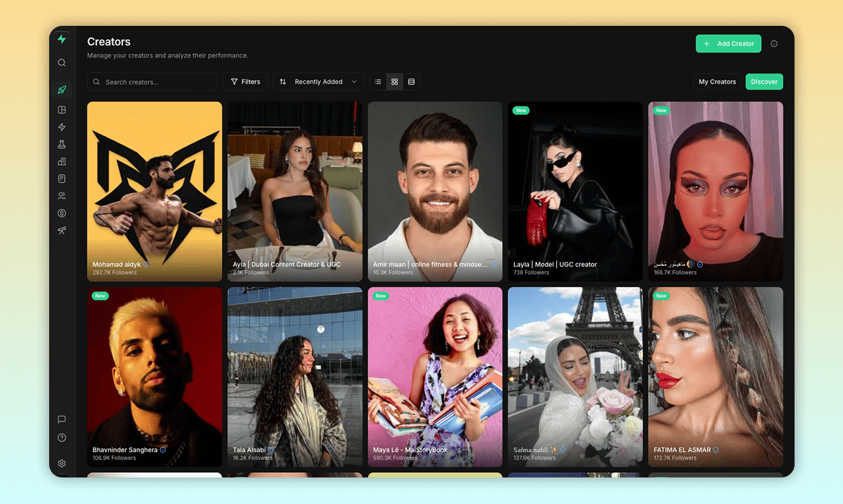Image resolution: width=843 pixels, height=504 pixels.
Task: Open the payments dollar icon
Action: click(62, 213)
